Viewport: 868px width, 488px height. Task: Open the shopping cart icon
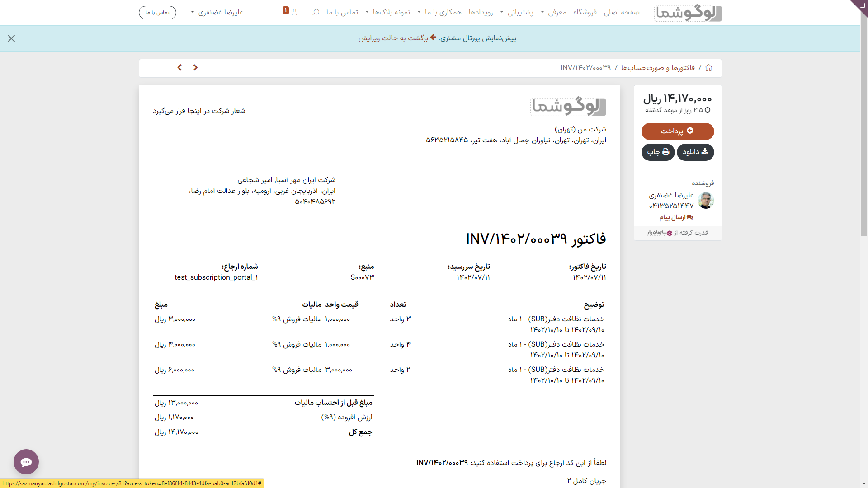click(x=294, y=12)
